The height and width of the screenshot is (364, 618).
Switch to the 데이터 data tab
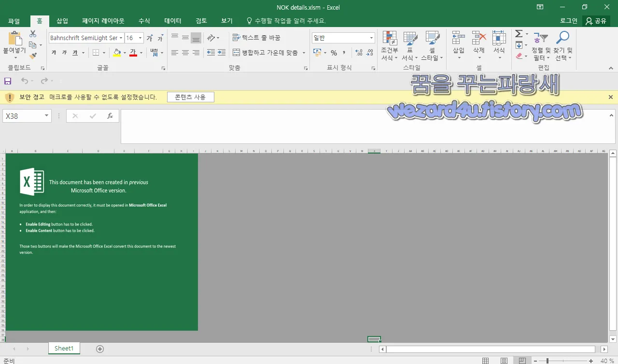tap(173, 21)
